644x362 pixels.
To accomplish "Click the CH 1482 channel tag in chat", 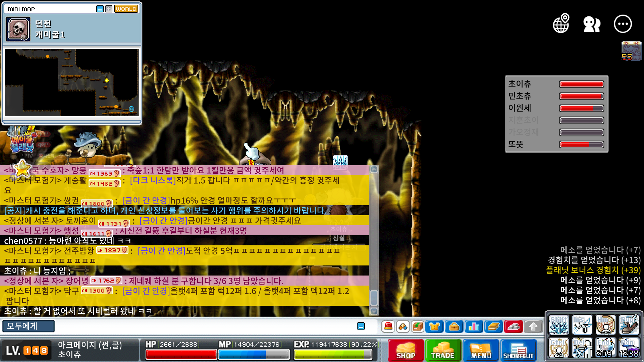I will coord(104,183).
